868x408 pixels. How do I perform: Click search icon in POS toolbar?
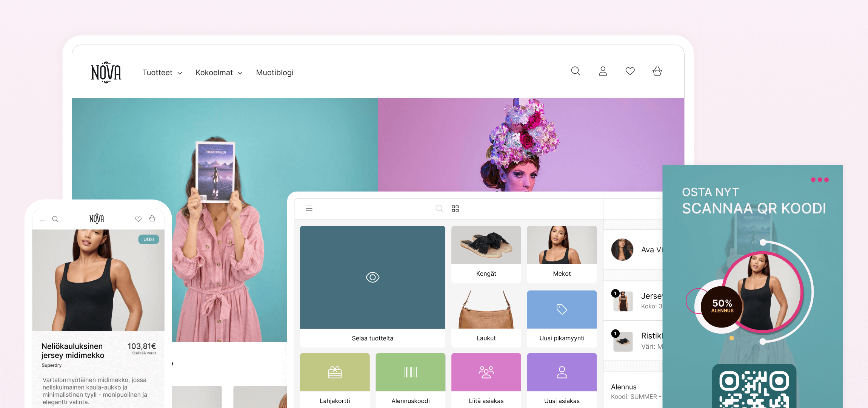tap(439, 209)
